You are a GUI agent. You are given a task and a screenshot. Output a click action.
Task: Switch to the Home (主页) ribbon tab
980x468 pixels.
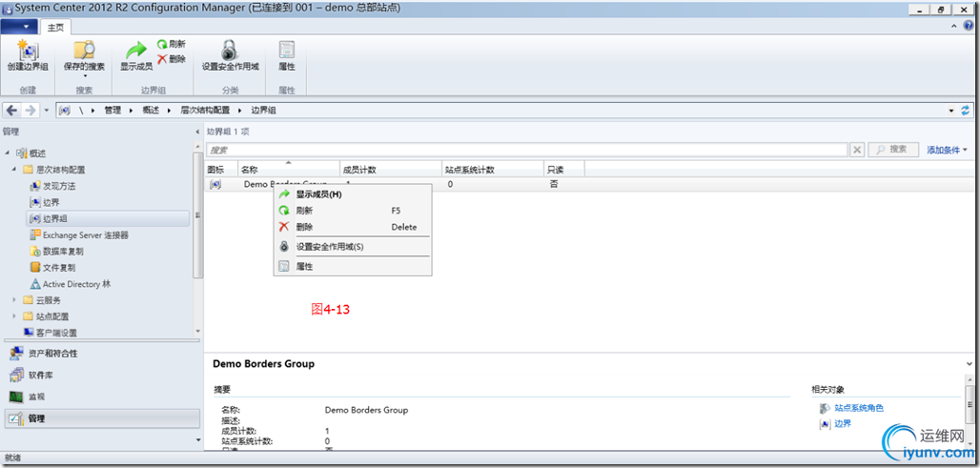(56, 27)
